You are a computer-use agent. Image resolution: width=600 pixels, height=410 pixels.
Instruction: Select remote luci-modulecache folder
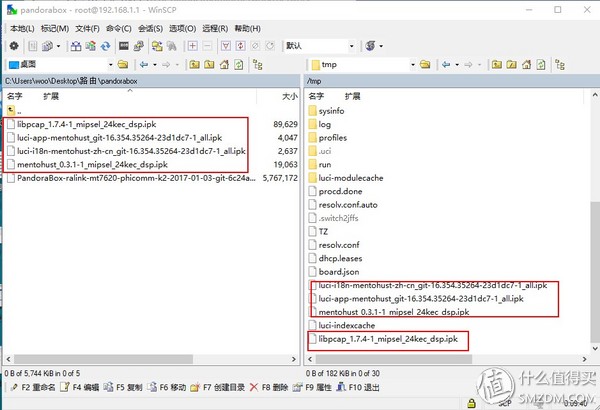pyautogui.click(x=346, y=178)
